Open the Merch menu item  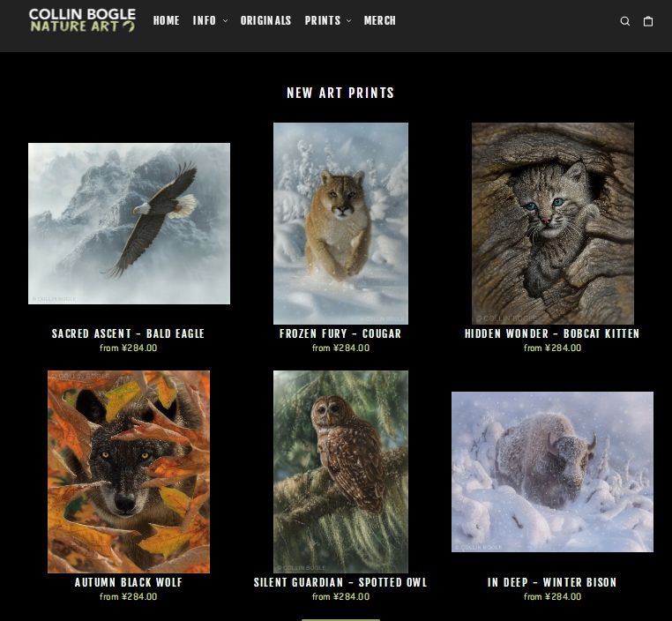coord(379,20)
